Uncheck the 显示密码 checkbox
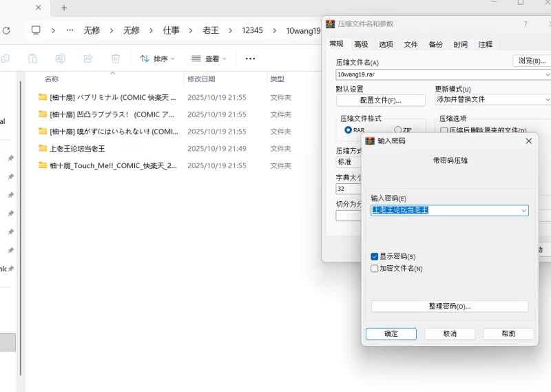551x392 pixels. [x=375, y=256]
